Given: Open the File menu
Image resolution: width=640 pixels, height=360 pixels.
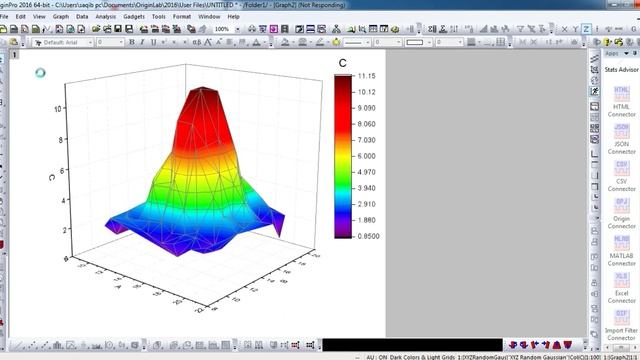Looking at the screenshot, I should pos(4,17).
